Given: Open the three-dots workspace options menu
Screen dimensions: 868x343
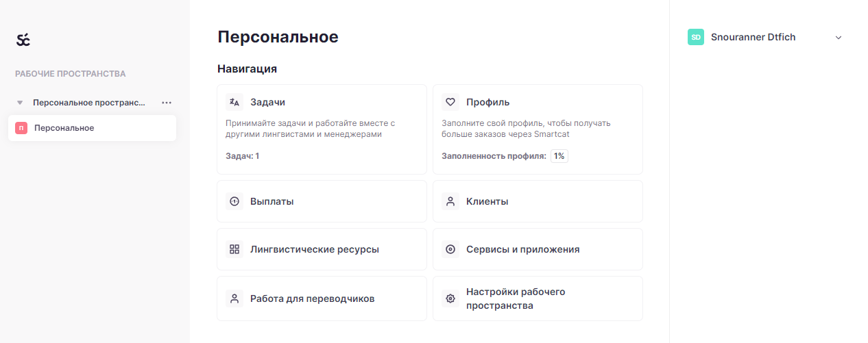Looking at the screenshot, I should click(x=167, y=103).
